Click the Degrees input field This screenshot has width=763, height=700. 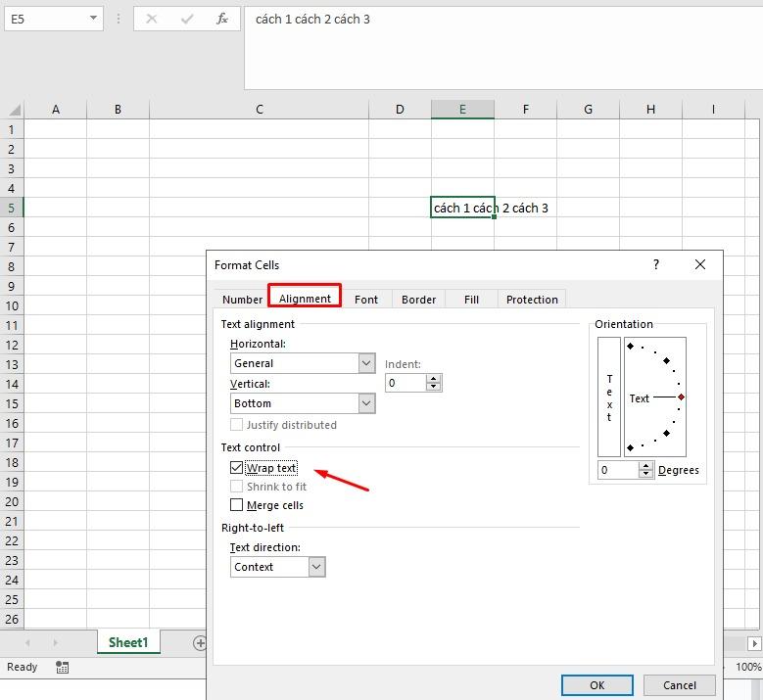click(618, 470)
